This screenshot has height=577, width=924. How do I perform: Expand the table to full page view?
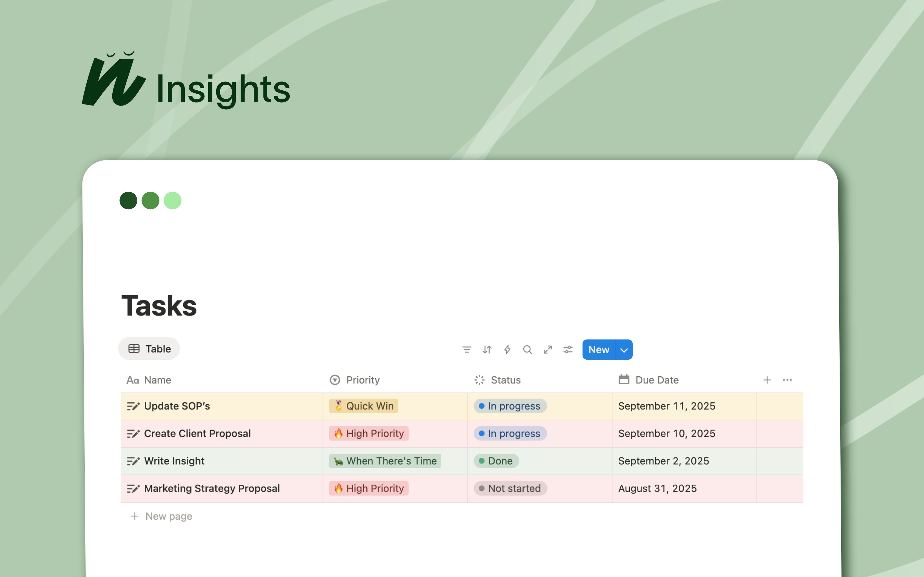(548, 349)
